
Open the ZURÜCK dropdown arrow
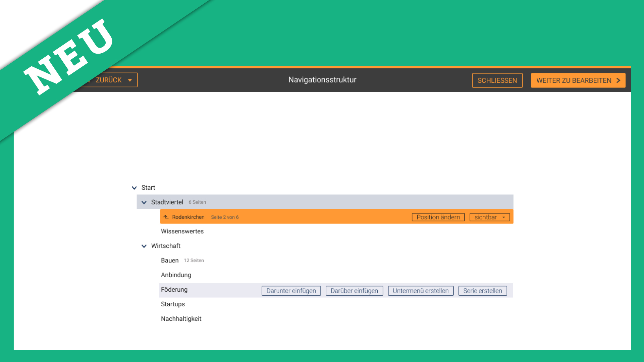tap(130, 80)
